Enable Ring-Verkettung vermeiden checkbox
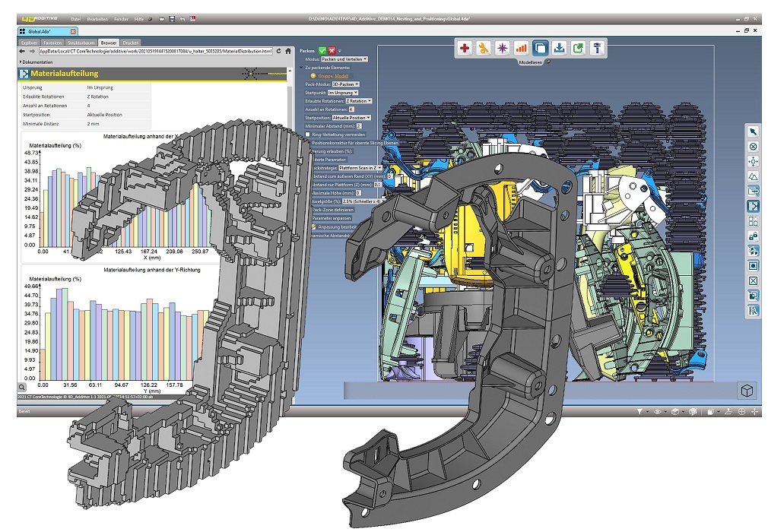The image size is (768, 532). [x=307, y=135]
